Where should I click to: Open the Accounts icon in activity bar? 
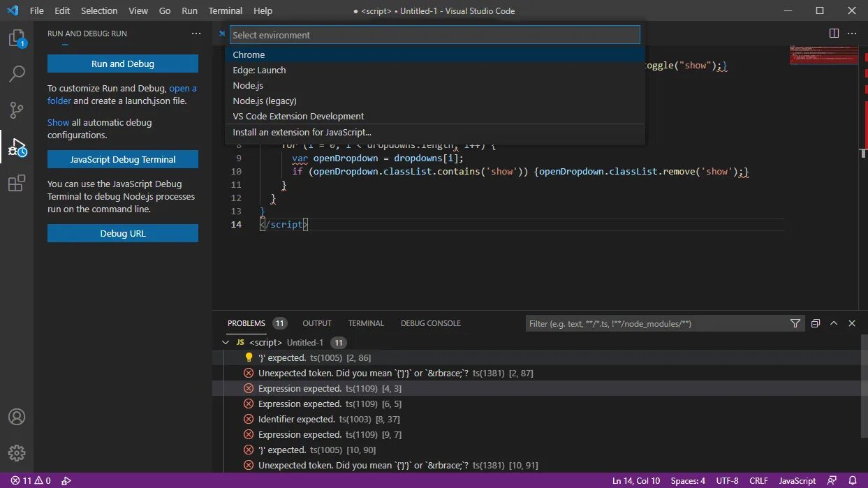click(x=17, y=417)
